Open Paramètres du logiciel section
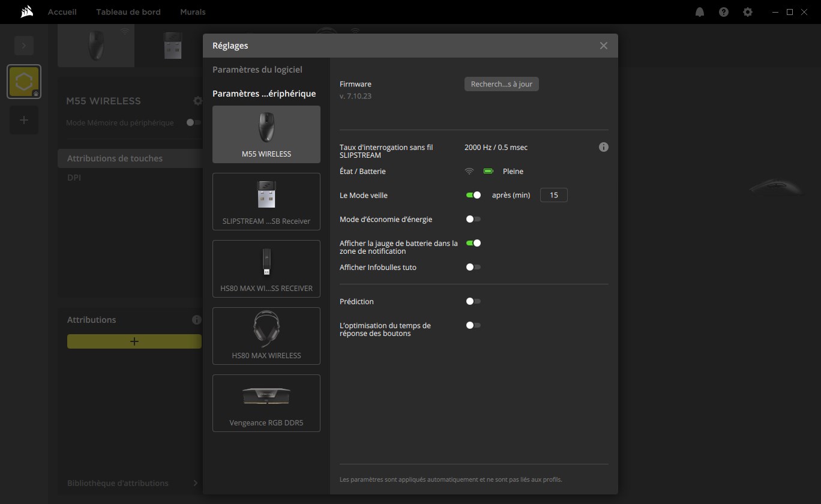821x504 pixels. (257, 70)
